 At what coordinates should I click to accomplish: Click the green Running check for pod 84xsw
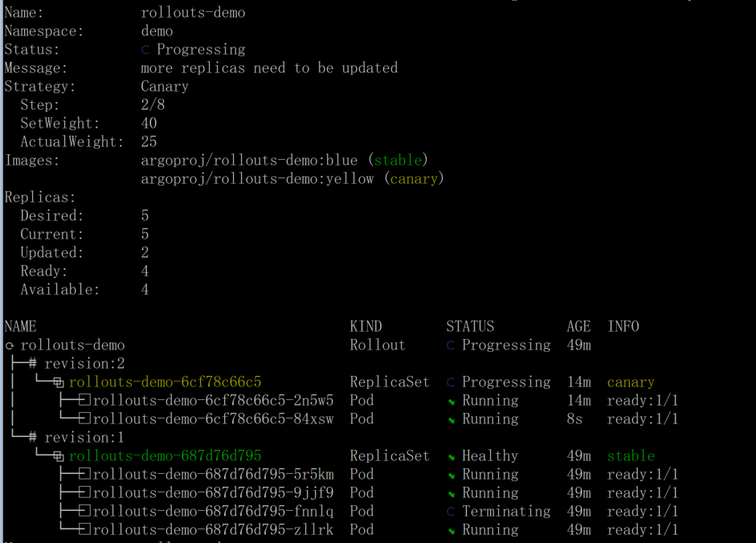coord(452,420)
